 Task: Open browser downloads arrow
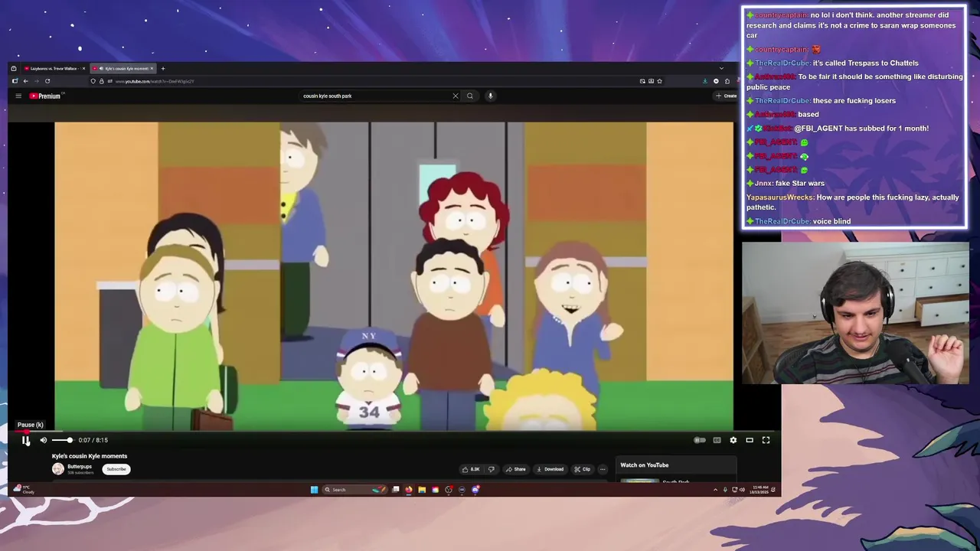tap(704, 81)
